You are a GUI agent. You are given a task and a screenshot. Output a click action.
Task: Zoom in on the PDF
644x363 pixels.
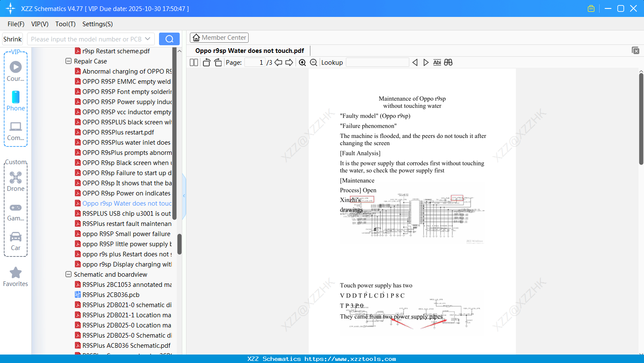302,62
